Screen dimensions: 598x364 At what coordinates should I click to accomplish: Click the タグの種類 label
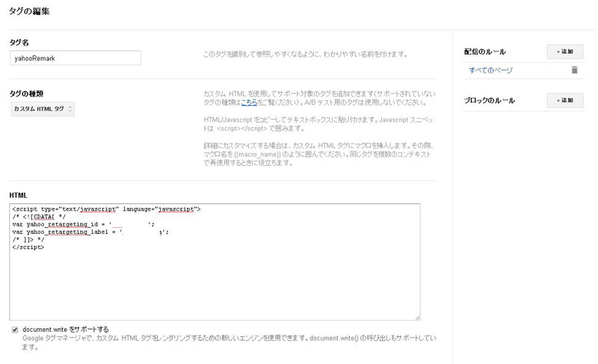pyautogui.click(x=26, y=93)
